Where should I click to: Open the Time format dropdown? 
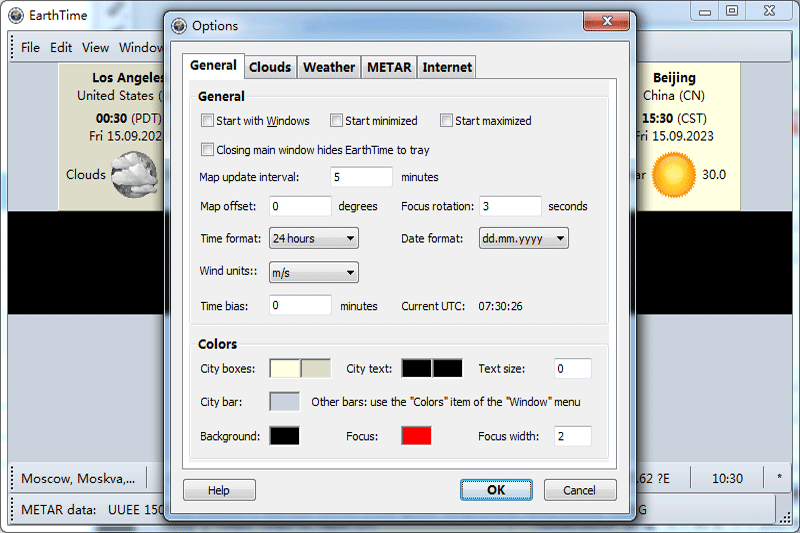(x=314, y=238)
